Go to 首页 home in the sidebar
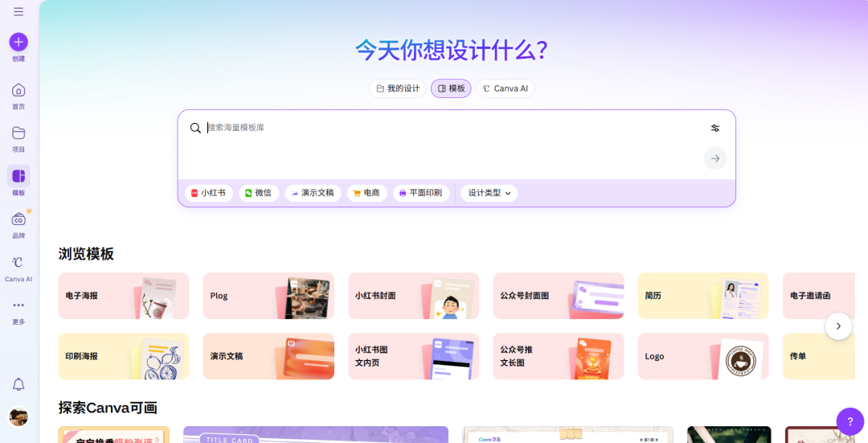 [x=18, y=90]
